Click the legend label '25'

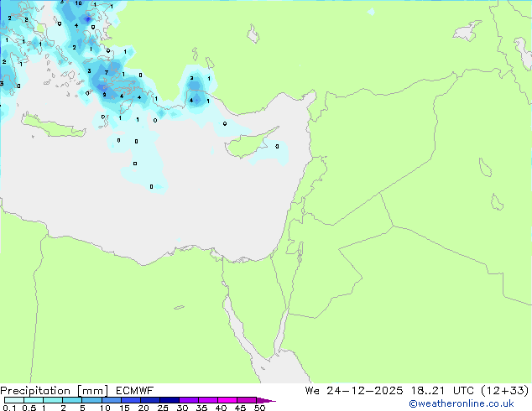163,408
